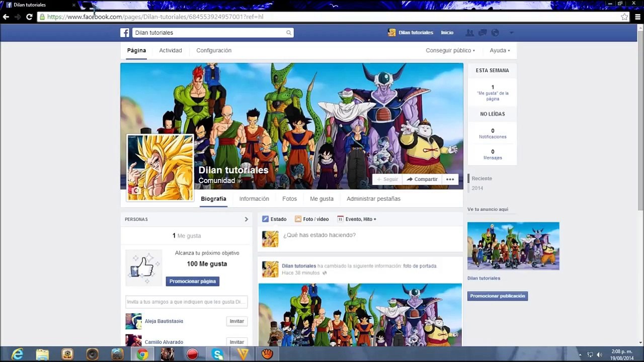Expand the Personas panel chevron
Screen dimensions: 644x362
247,219
